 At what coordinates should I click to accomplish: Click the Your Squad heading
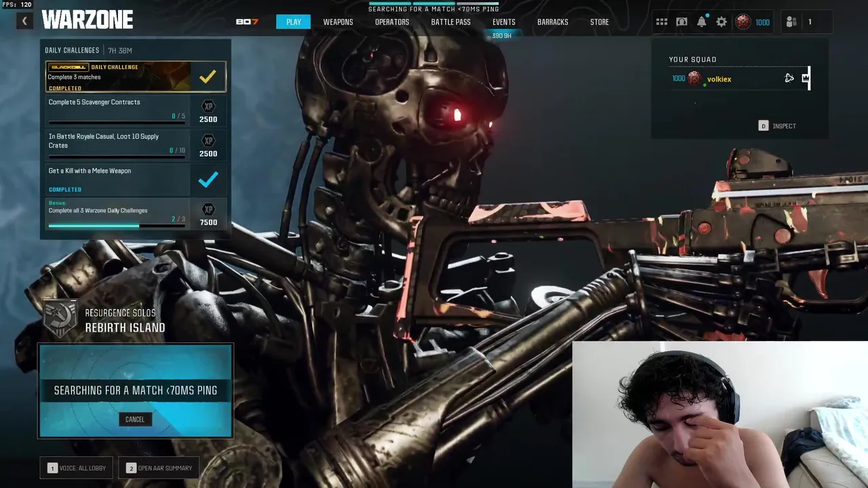click(x=692, y=60)
